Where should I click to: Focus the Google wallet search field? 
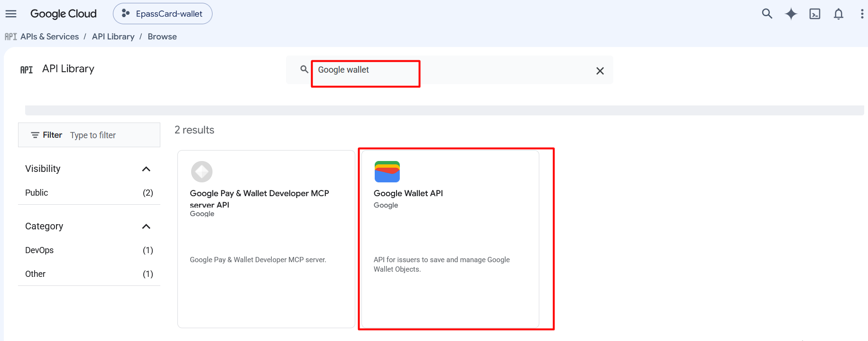point(451,70)
